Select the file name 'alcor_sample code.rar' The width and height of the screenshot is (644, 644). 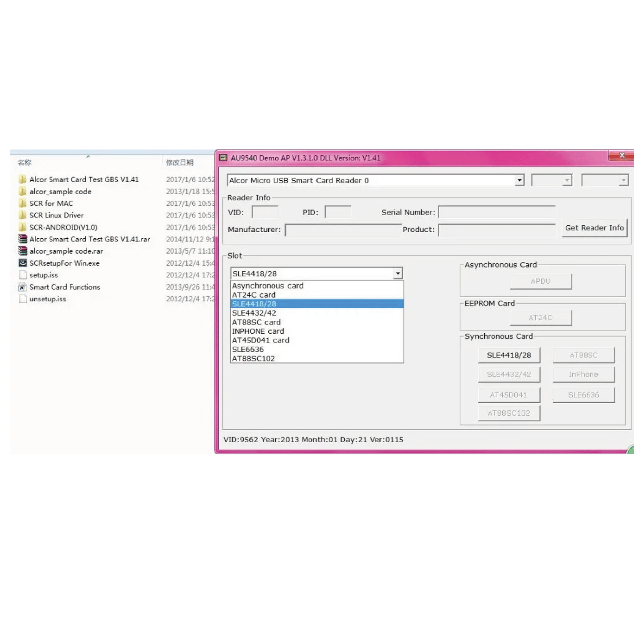66,251
